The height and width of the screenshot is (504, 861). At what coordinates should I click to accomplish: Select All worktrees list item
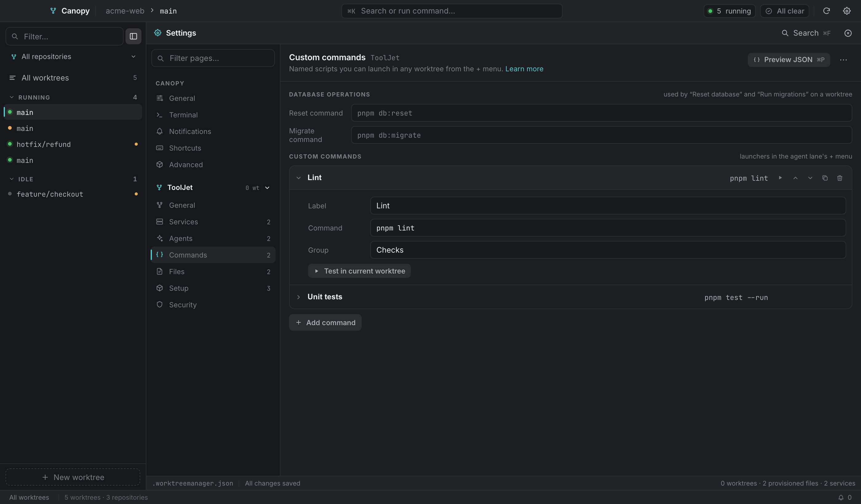click(x=73, y=78)
